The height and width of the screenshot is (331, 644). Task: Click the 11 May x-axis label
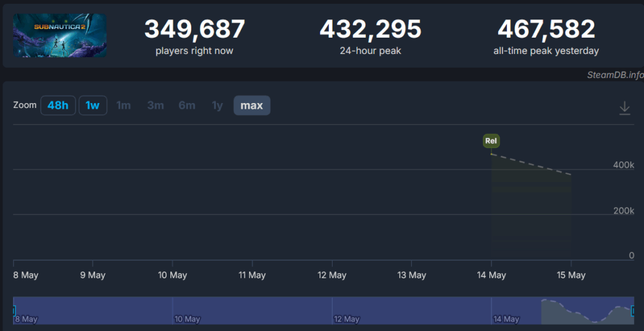252,275
